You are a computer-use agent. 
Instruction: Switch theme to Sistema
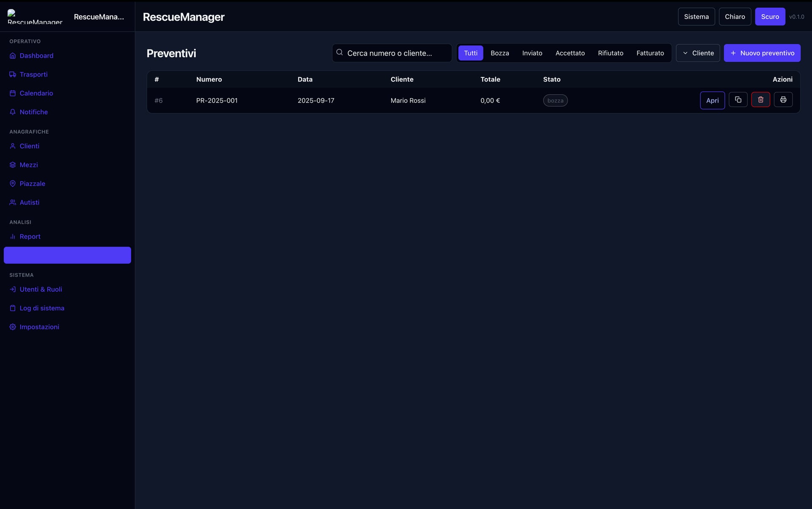696,16
